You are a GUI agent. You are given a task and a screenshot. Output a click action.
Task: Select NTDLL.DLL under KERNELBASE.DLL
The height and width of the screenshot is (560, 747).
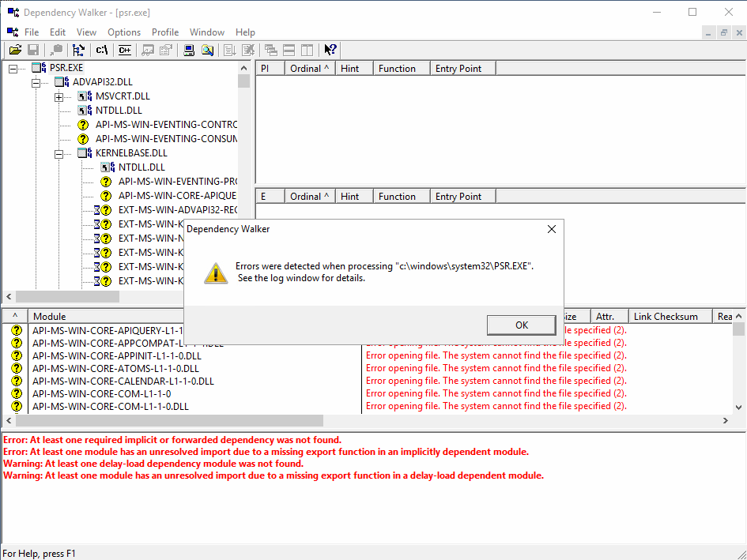click(x=141, y=167)
